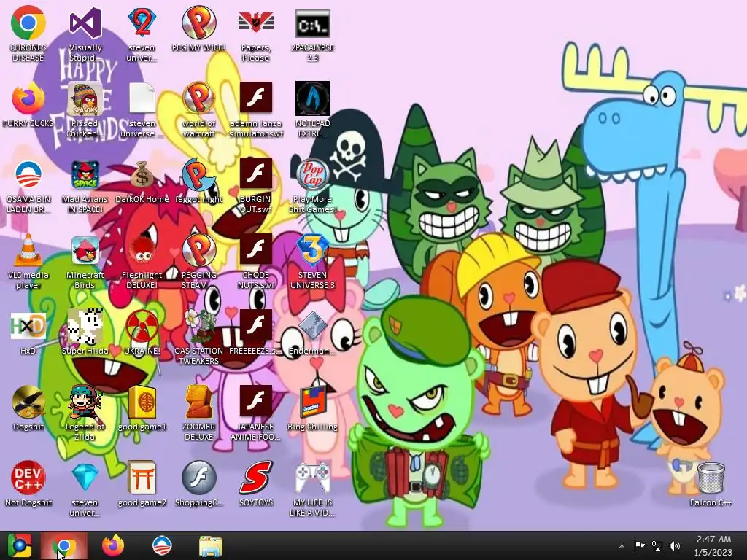Launch the black eagle Dev-C++ icon
This screenshot has width=747, height=560.
coord(28,402)
